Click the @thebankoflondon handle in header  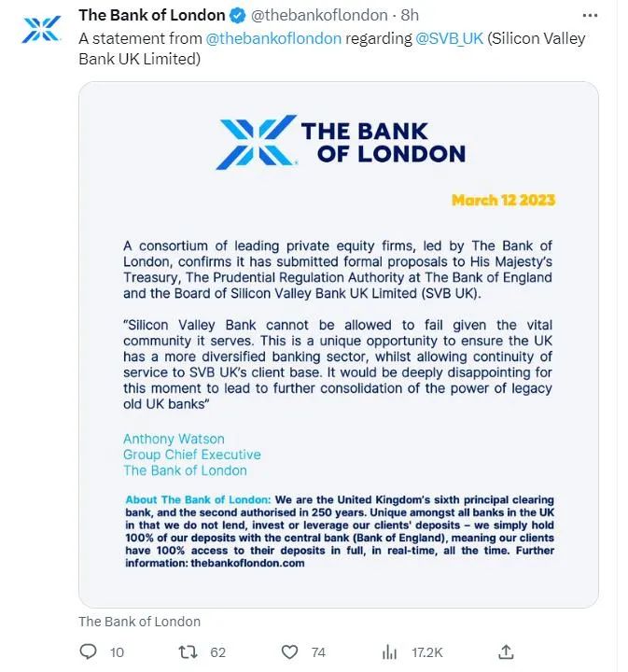coord(319,16)
